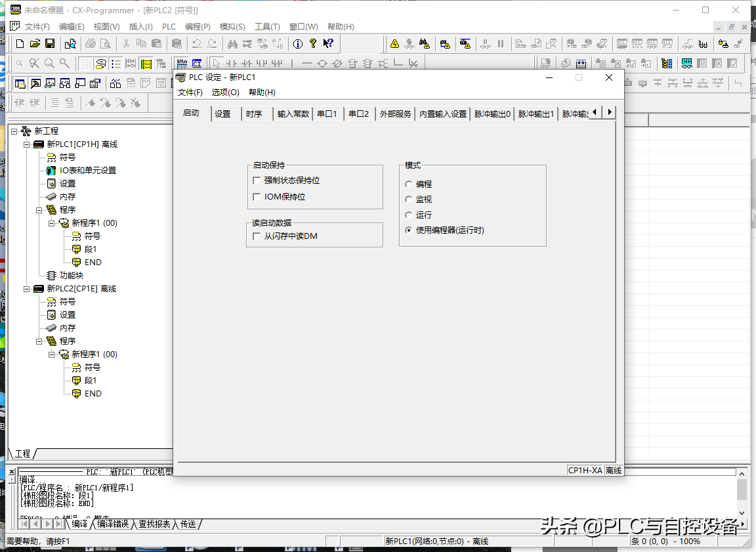This screenshot has width=756, height=552.
Task: Click the context help arrow-question icon
Action: pos(328,44)
